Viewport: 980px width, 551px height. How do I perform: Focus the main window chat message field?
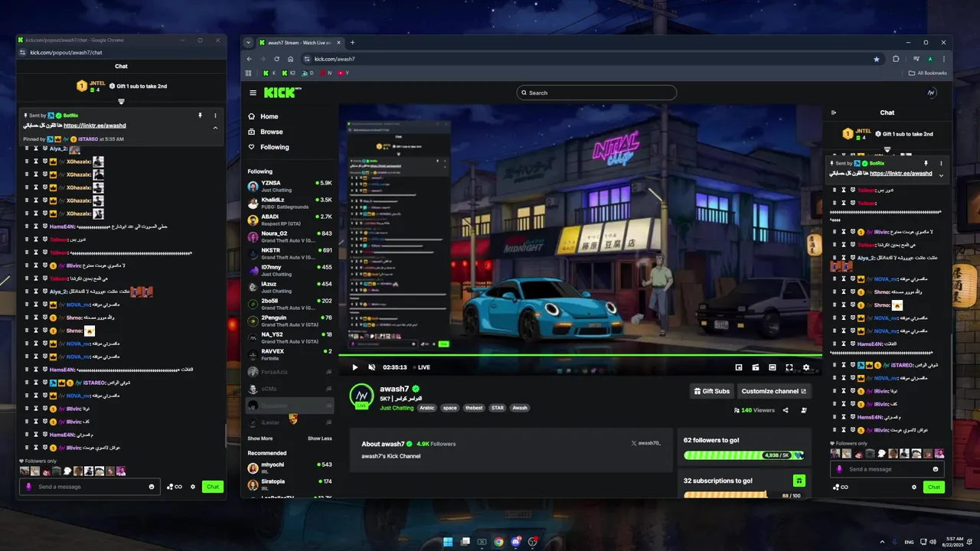(x=887, y=469)
